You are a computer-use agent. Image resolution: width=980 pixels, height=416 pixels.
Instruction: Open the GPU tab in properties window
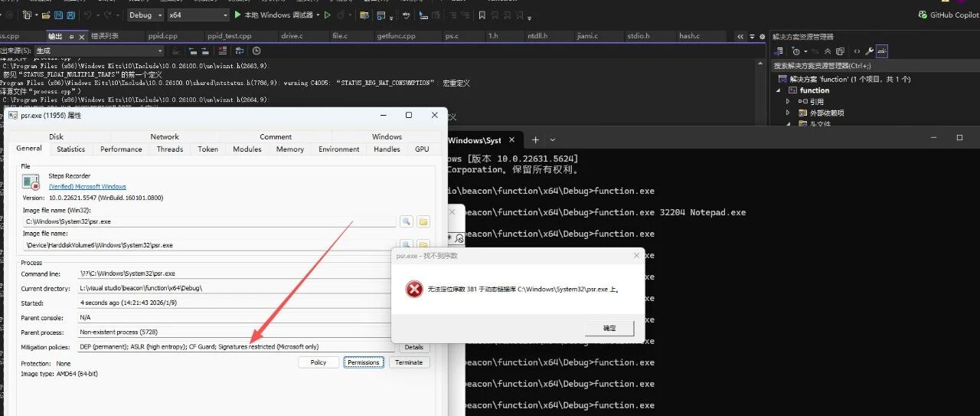[x=422, y=149]
